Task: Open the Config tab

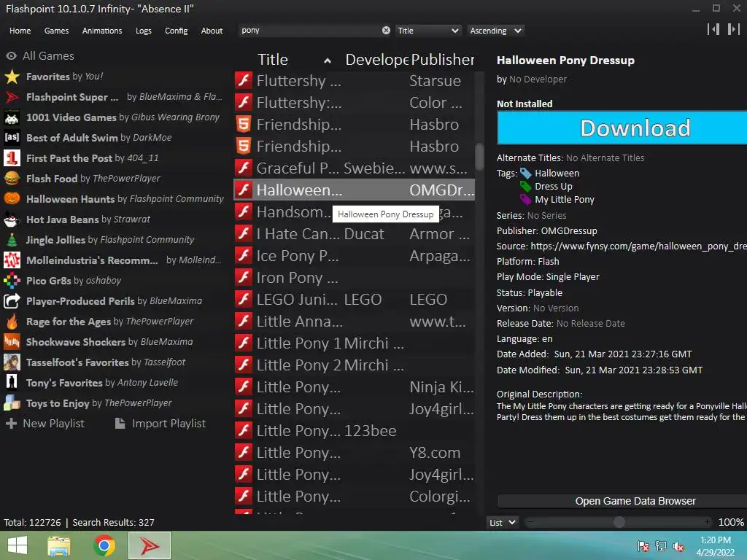Action: click(x=177, y=31)
